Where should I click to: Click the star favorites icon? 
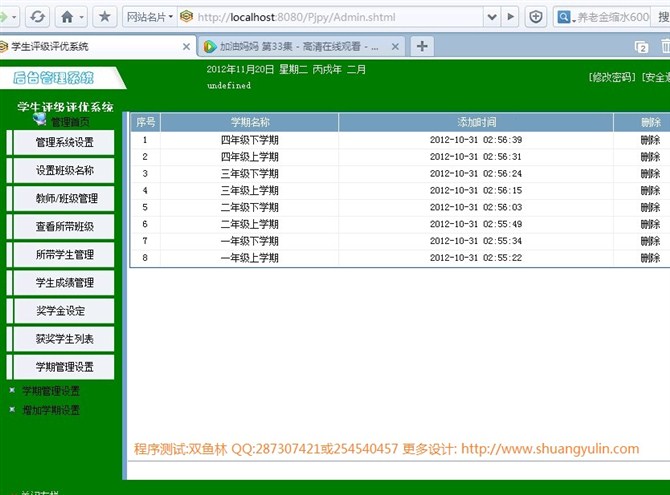click(x=104, y=17)
